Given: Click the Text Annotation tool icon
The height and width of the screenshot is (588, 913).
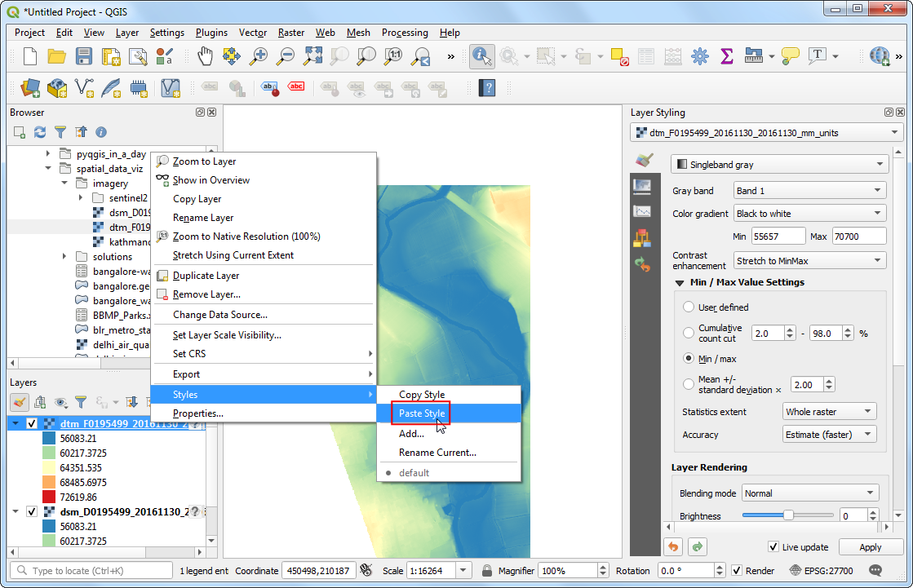Looking at the screenshot, I should click(818, 56).
